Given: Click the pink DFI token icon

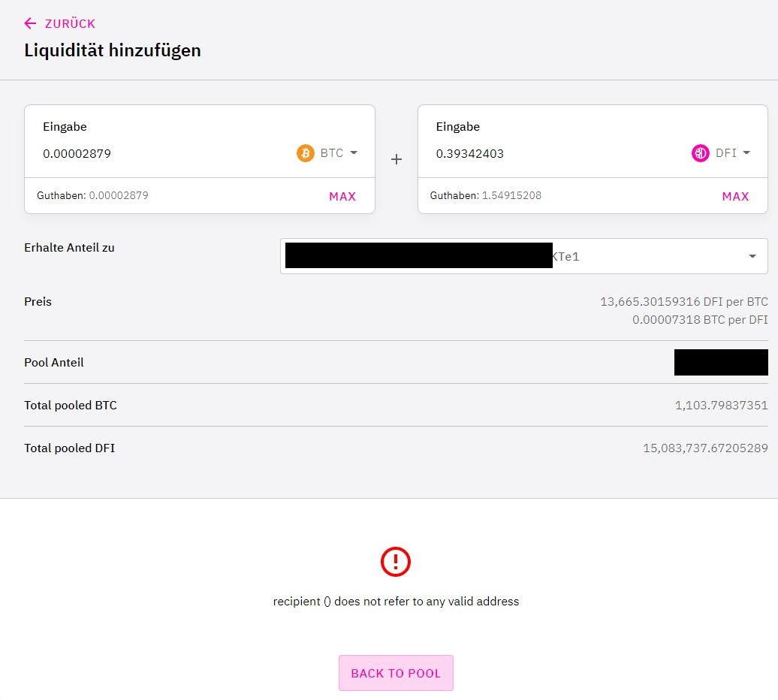Looking at the screenshot, I should coord(700,152).
